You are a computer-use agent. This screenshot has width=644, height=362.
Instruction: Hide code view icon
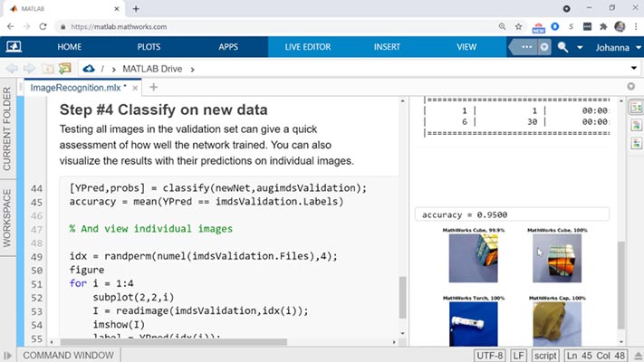[636, 143]
